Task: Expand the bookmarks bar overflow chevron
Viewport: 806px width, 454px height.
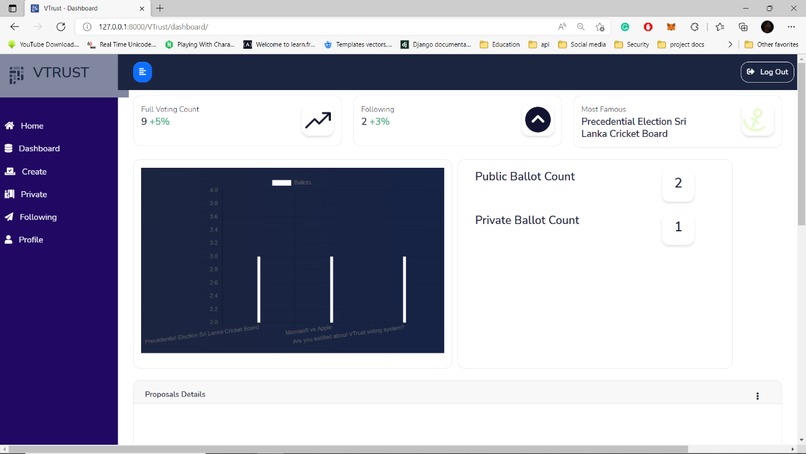Action: coord(730,45)
